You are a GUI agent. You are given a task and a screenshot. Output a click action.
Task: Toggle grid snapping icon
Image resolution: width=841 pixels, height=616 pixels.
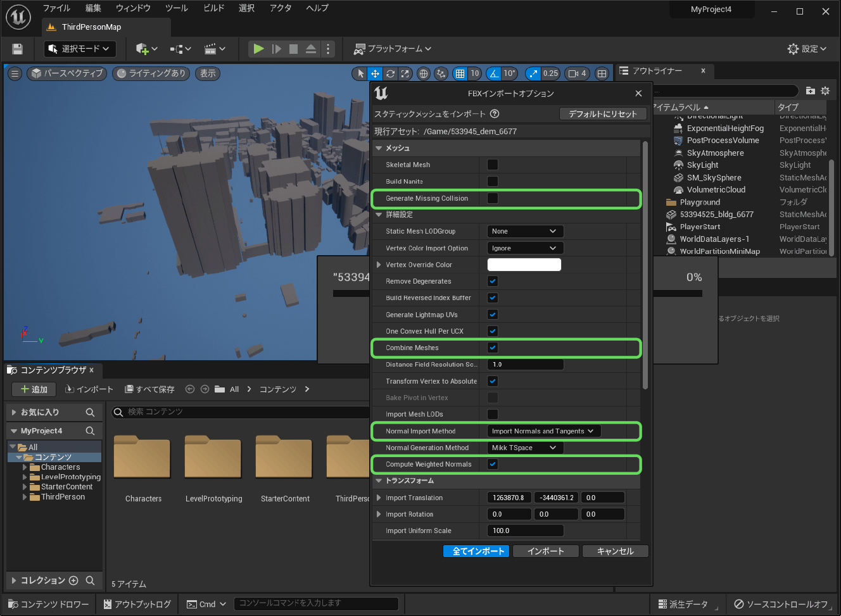(460, 73)
